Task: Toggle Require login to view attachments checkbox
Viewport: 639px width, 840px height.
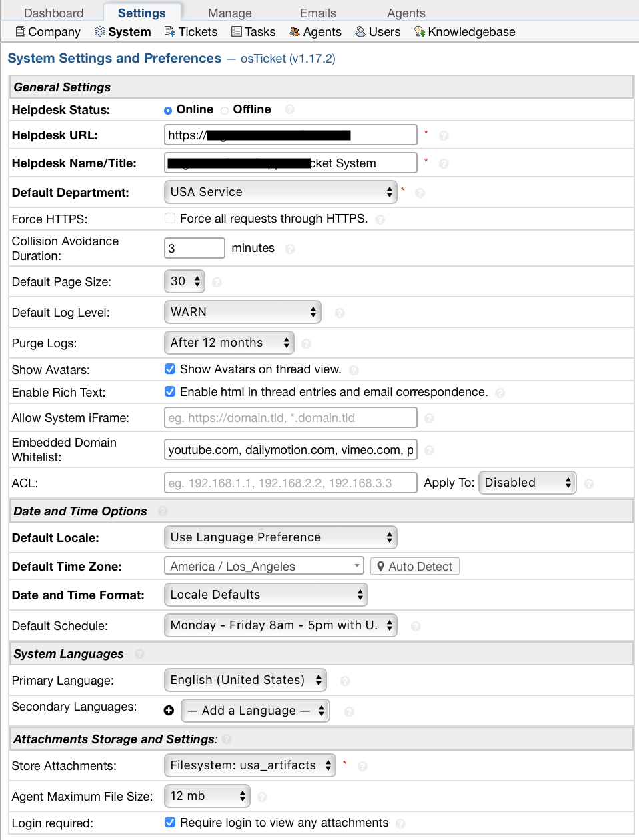Action: click(x=170, y=822)
